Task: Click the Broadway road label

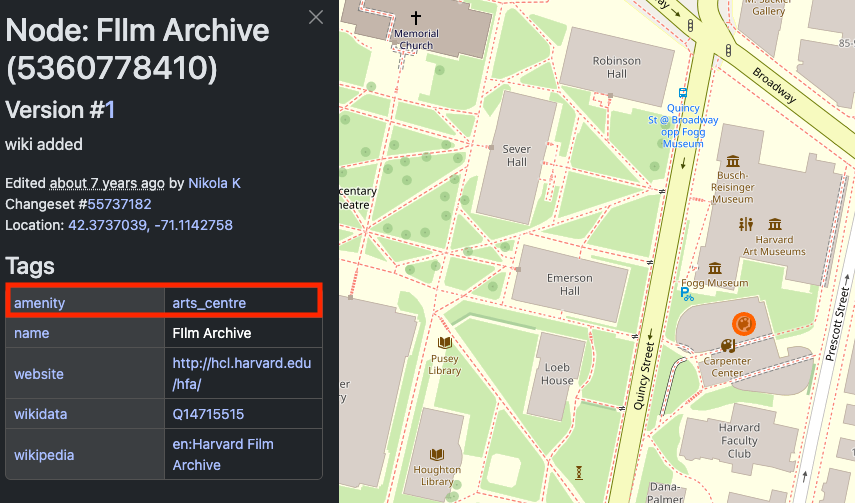Action: tap(774, 85)
